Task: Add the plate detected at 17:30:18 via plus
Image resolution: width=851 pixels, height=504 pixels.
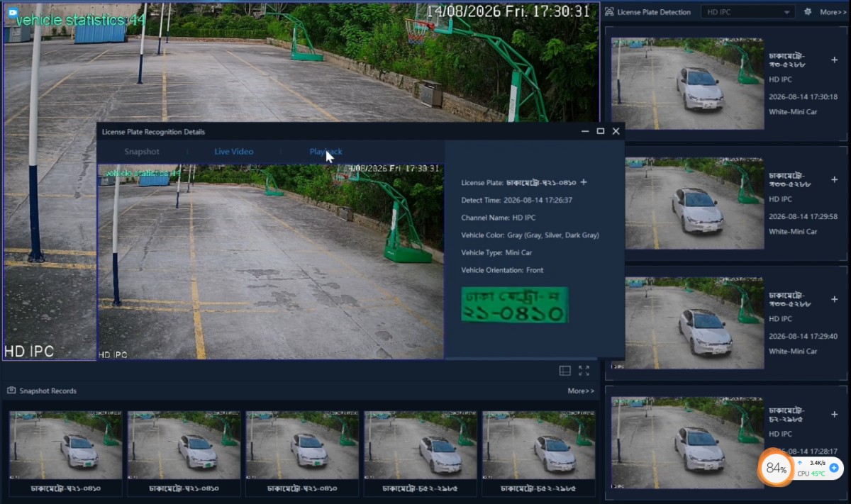Action: (834, 60)
